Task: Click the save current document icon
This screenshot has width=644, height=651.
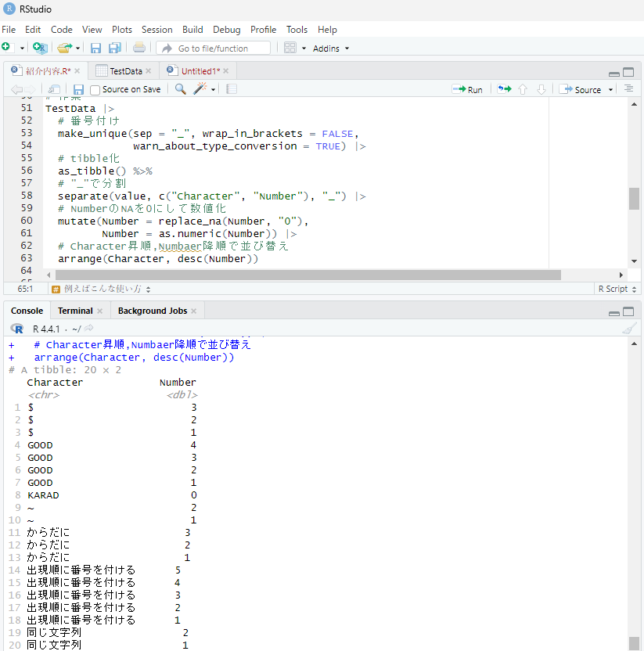Action: [78, 89]
